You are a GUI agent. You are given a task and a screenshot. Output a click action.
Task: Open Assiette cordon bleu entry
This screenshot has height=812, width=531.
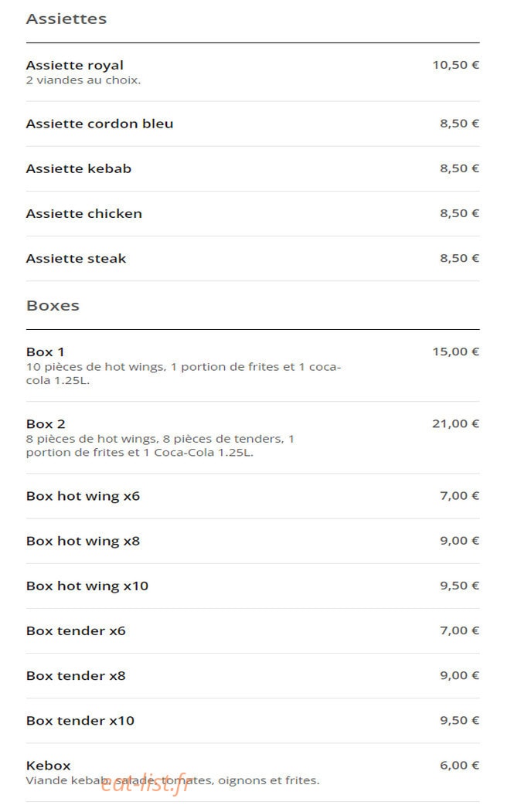pos(253,124)
